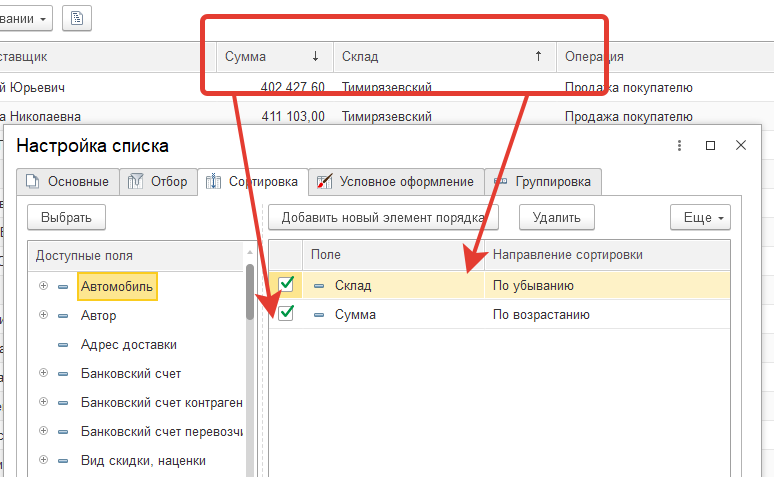774x477 pixels.
Task: Click the available fields vertical scrollbar thumb
Action: 250,291
